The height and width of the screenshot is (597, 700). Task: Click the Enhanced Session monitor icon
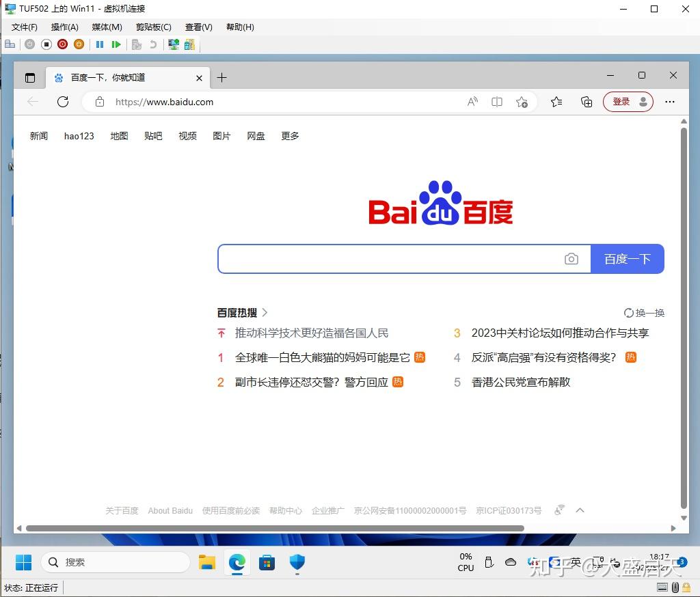[x=173, y=44]
